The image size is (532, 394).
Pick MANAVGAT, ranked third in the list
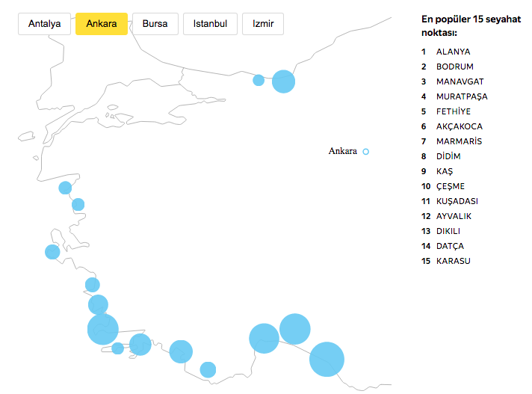(x=459, y=81)
